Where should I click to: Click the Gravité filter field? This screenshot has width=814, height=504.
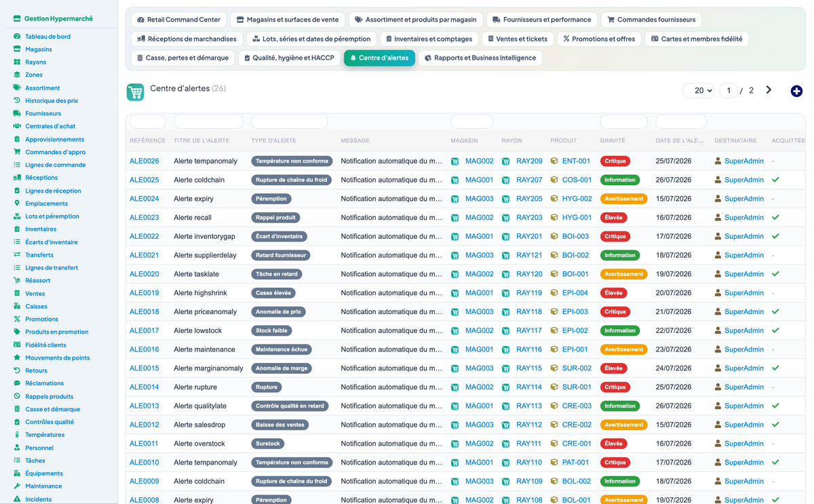click(x=623, y=122)
